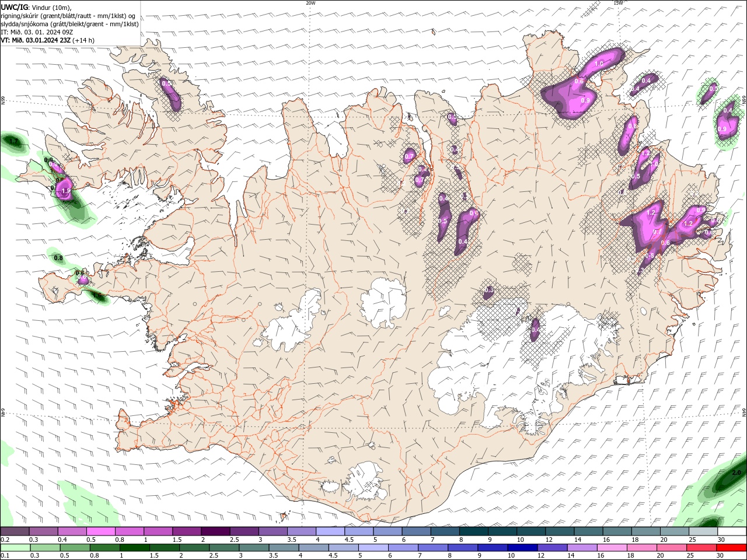The width and height of the screenshot is (747, 560).
Task: Click white snow legend swatch above 30
Action: click(732, 531)
